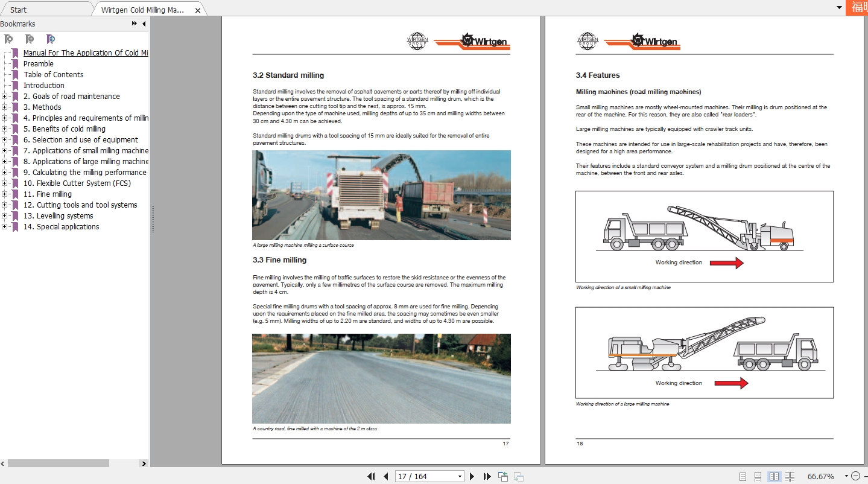Jump to the first page
This screenshot has height=484, width=868.
[372, 476]
